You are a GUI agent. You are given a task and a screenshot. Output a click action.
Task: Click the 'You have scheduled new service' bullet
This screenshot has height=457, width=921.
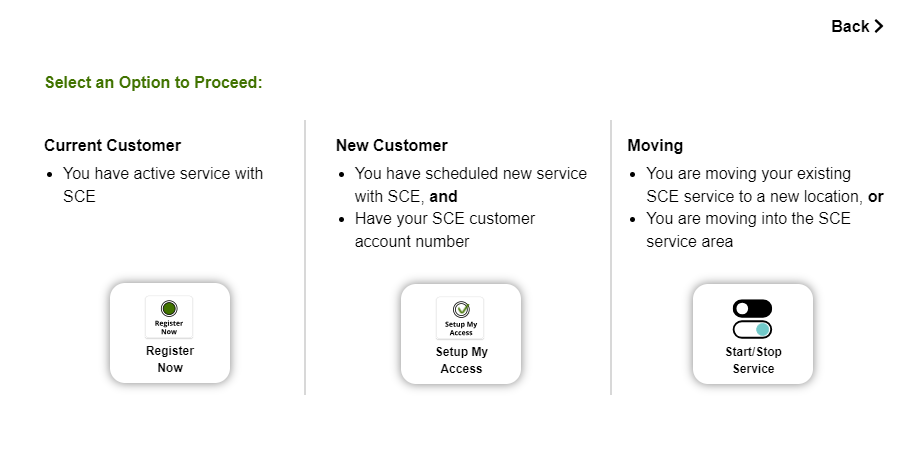[470, 185]
